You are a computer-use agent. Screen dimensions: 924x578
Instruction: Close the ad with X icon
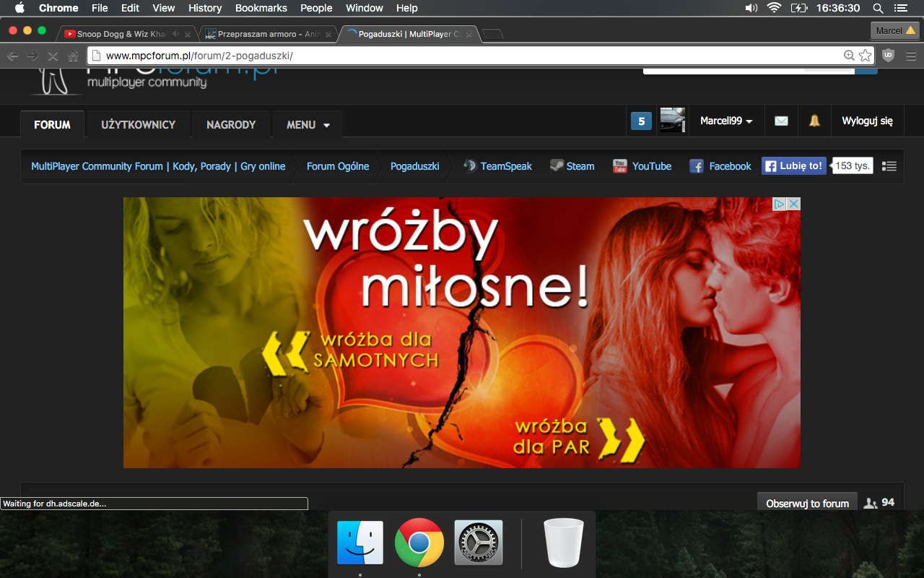click(x=793, y=204)
